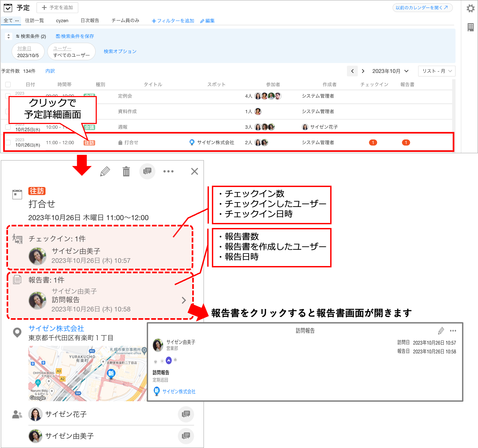Screen dimensions: 478x448
Task: Click the purple status icon in the report panel
Action: point(169,360)
